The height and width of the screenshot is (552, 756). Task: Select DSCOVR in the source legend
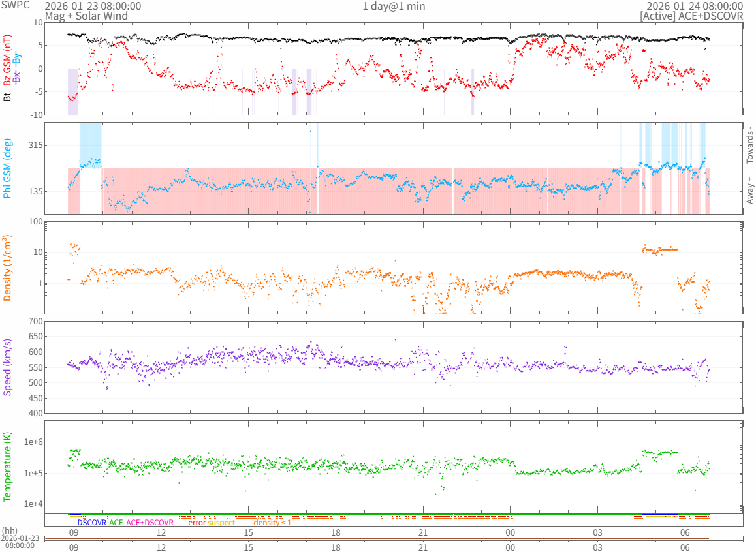tap(91, 523)
